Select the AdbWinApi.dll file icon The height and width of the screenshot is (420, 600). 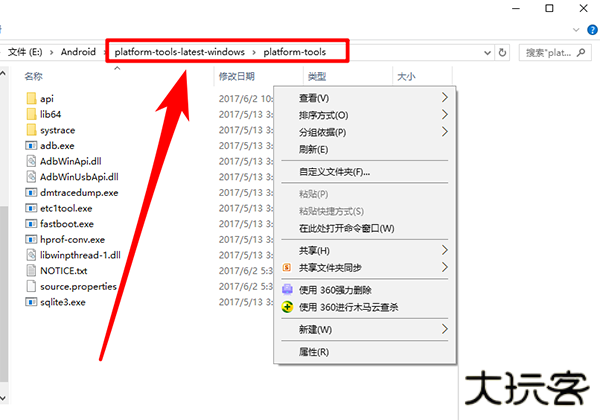(31, 161)
